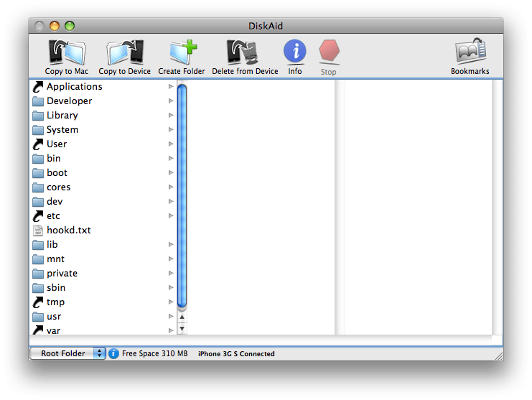The width and height of the screenshot is (532, 400).
Task: Click the blue vertical scrollbar thumb
Action: pos(182,194)
